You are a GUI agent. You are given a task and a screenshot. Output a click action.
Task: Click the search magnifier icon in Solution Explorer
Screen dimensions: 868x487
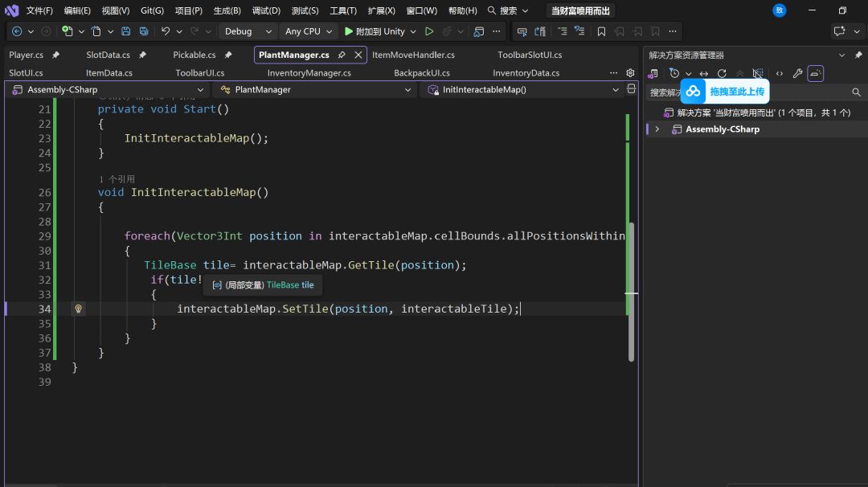(x=857, y=92)
